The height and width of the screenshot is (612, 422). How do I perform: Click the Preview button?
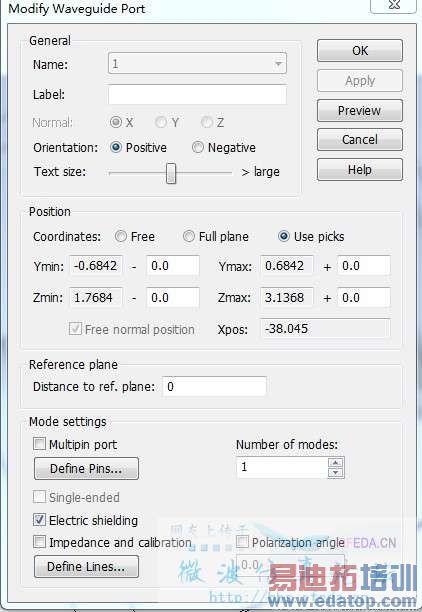coord(360,110)
